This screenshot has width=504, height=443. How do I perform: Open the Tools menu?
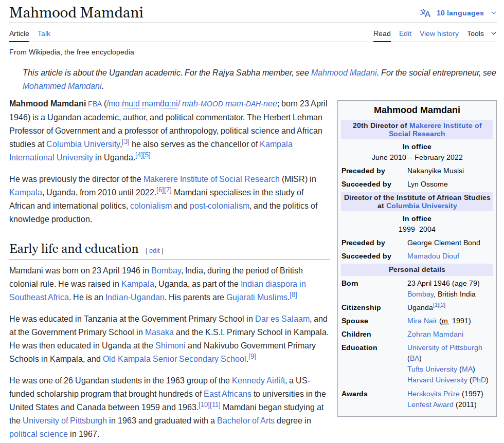point(475,34)
